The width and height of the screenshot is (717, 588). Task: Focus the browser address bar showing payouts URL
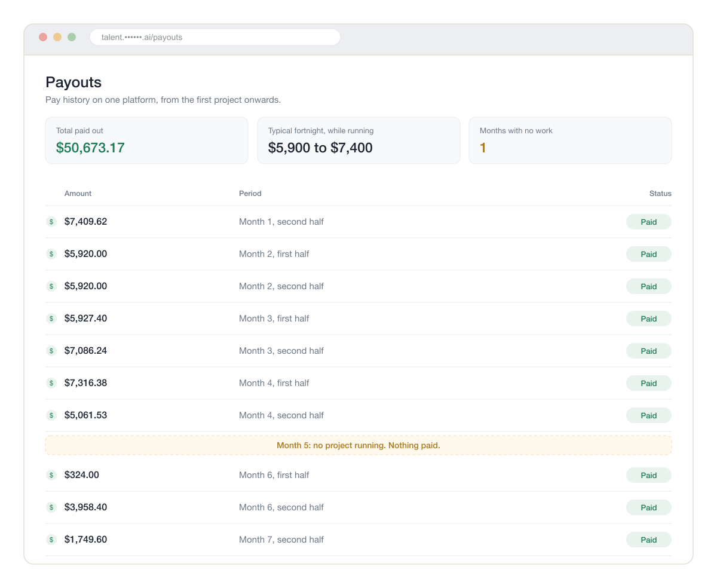click(x=215, y=37)
